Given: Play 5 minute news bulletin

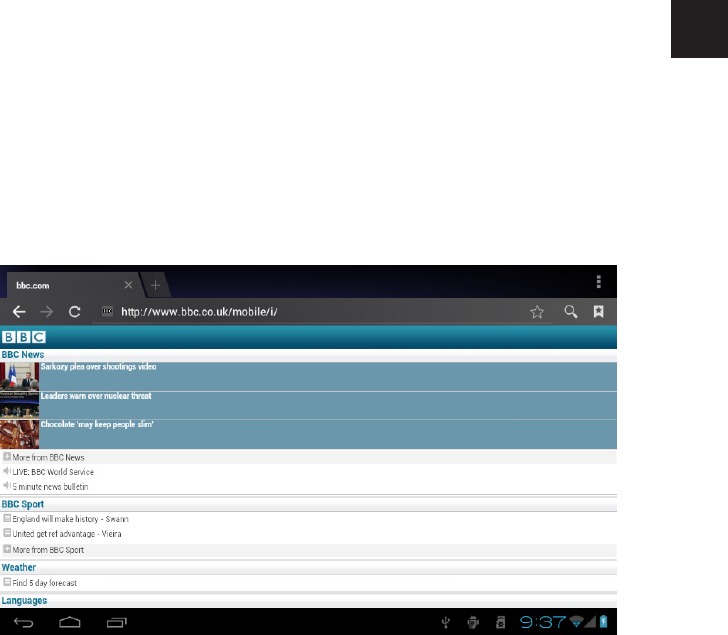Looking at the screenshot, I should tap(50, 487).
